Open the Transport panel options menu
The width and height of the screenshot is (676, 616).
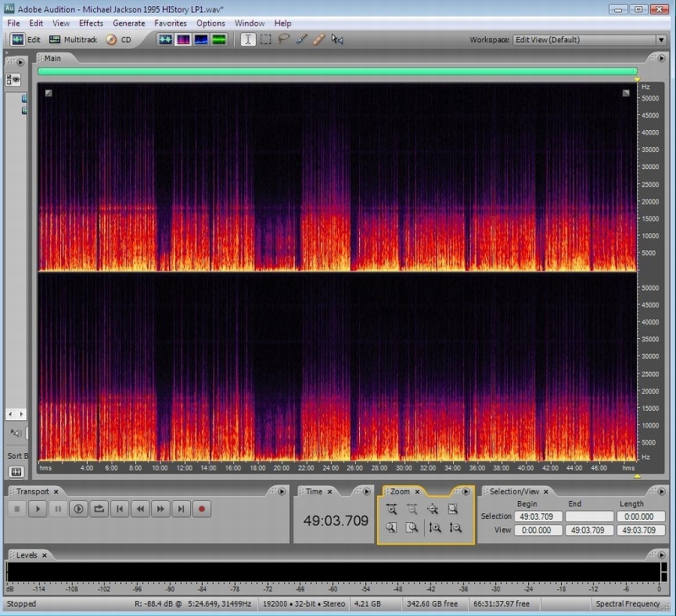(281, 492)
